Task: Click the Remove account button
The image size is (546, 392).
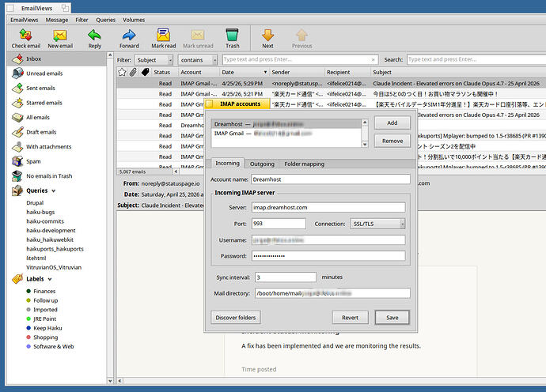Action: (x=392, y=141)
